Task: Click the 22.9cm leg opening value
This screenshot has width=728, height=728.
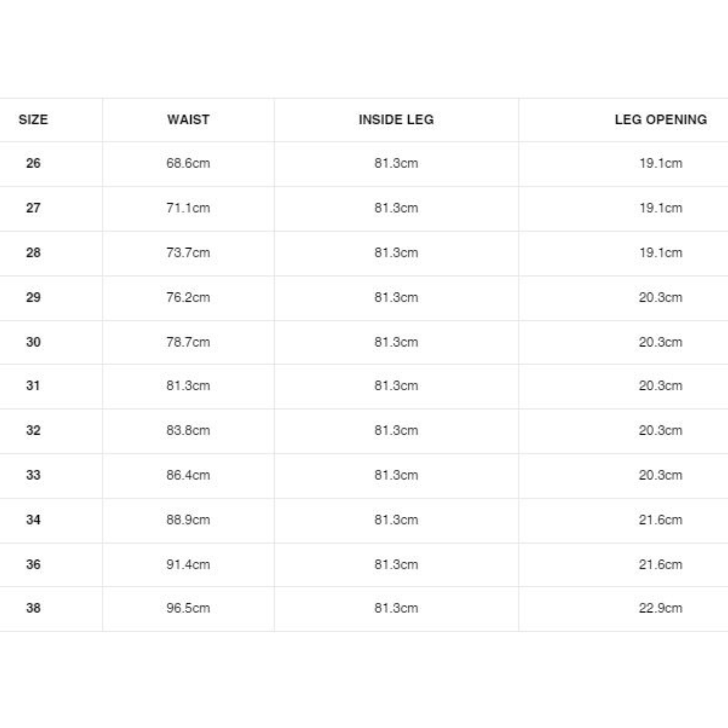Action: point(660,608)
